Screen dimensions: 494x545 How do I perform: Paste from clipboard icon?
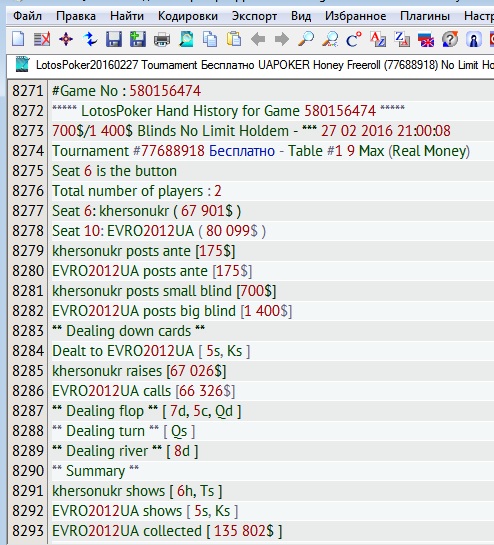(234, 39)
